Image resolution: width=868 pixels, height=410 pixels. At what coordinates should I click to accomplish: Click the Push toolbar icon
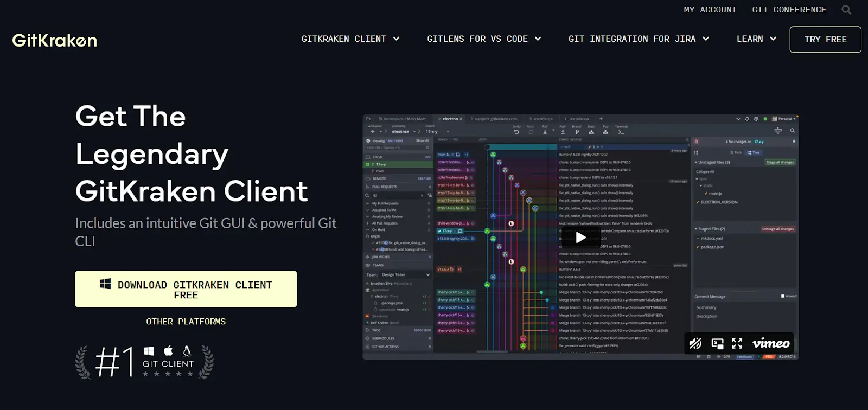click(x=563, y=132)
